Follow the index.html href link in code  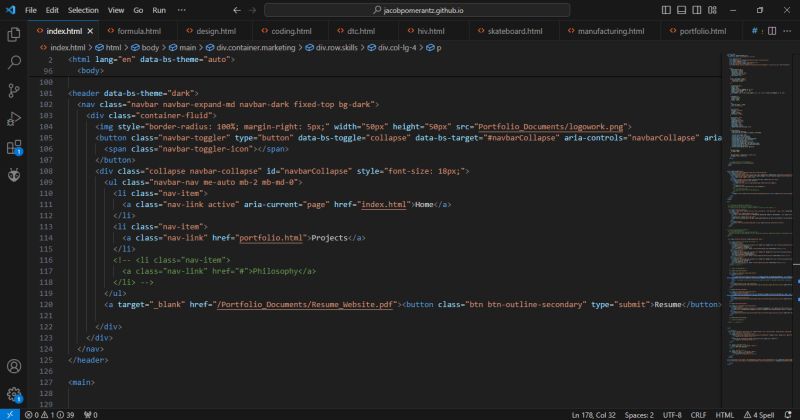click(x=384, y=205)
